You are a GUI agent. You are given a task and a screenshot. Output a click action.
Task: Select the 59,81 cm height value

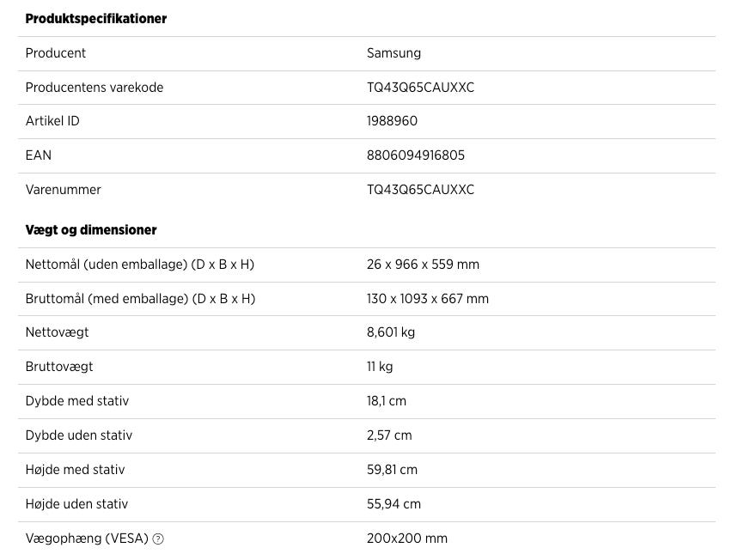(x=392, y=470)
